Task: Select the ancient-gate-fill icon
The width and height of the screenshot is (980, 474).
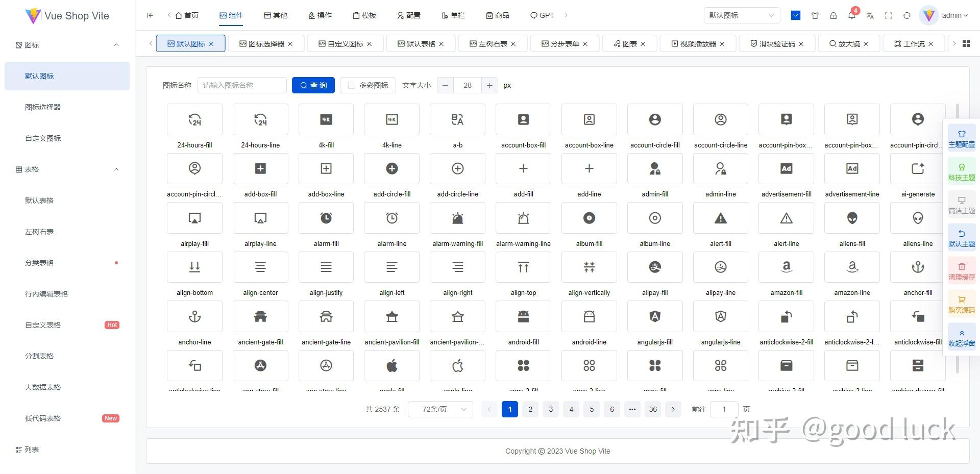Action: click(260, 316)
